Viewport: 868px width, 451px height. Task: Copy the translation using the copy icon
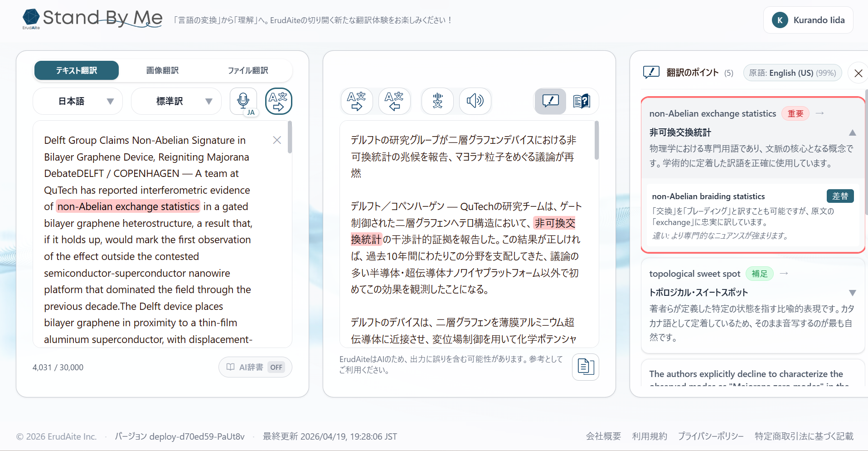point(585,367)
